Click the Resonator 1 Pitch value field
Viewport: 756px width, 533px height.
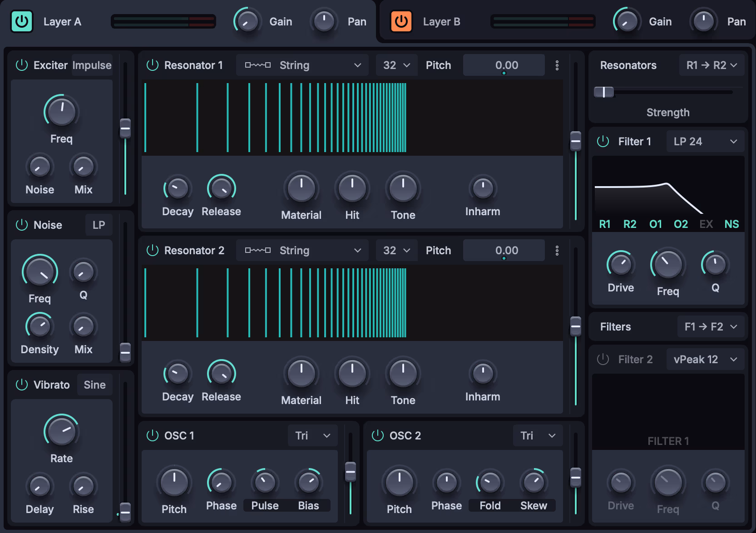click(x=504, y=65)
